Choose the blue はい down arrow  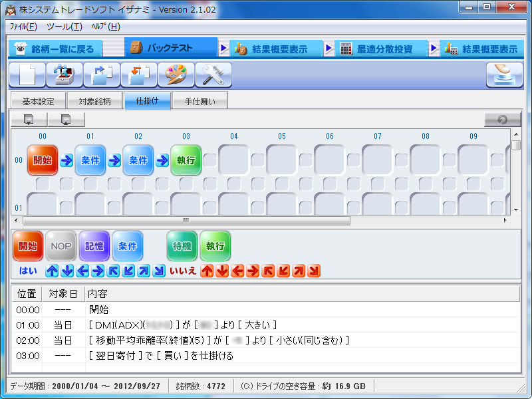[x=67, y=271]
